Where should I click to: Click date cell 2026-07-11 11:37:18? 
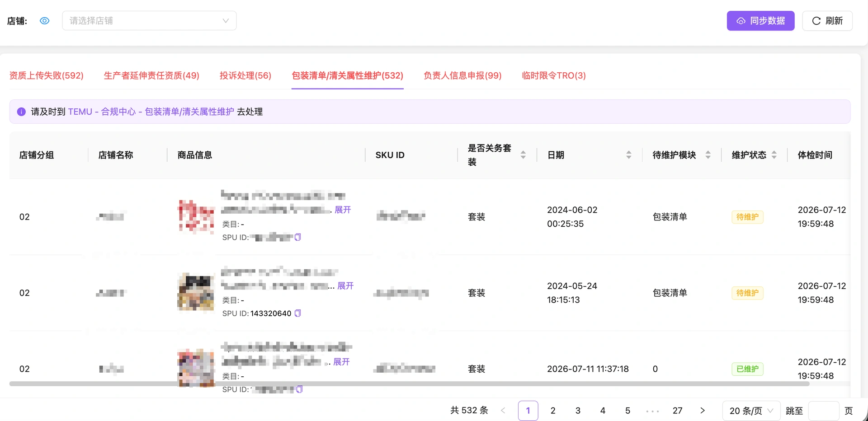(x=588, y=369)
